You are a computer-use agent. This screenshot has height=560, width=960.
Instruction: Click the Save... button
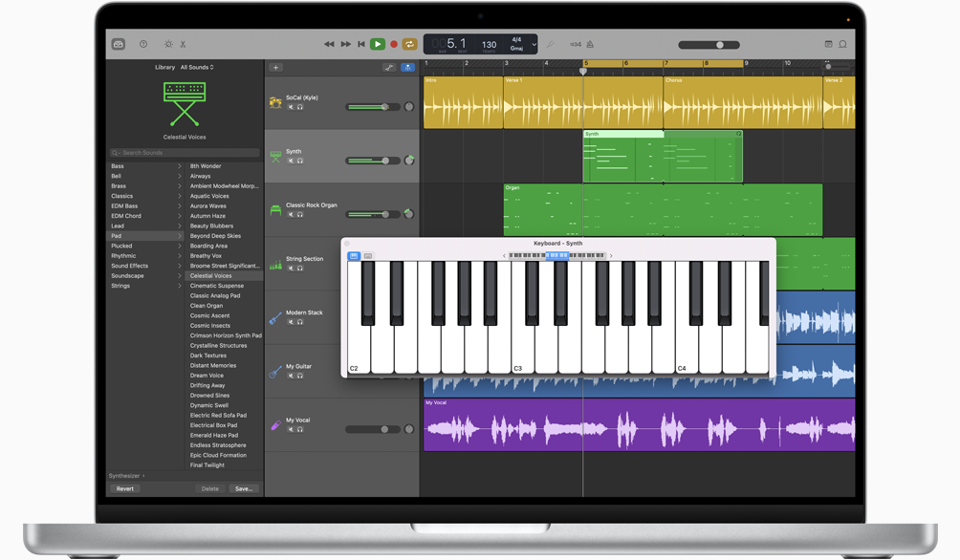244,488
